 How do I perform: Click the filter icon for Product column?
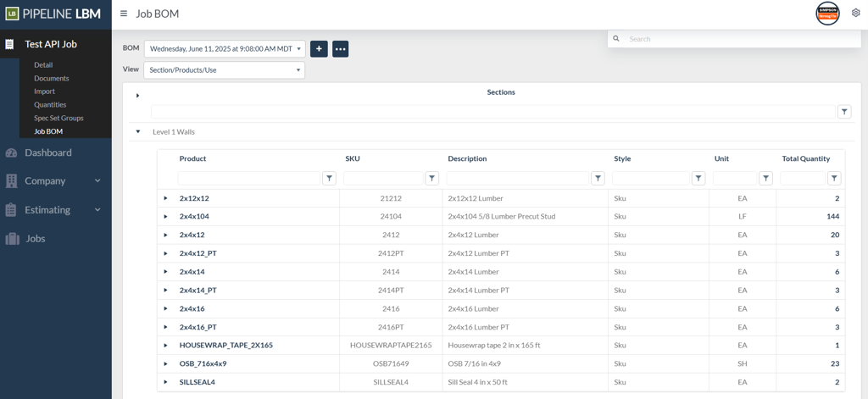pyautogui.click(x=329, y=178)
